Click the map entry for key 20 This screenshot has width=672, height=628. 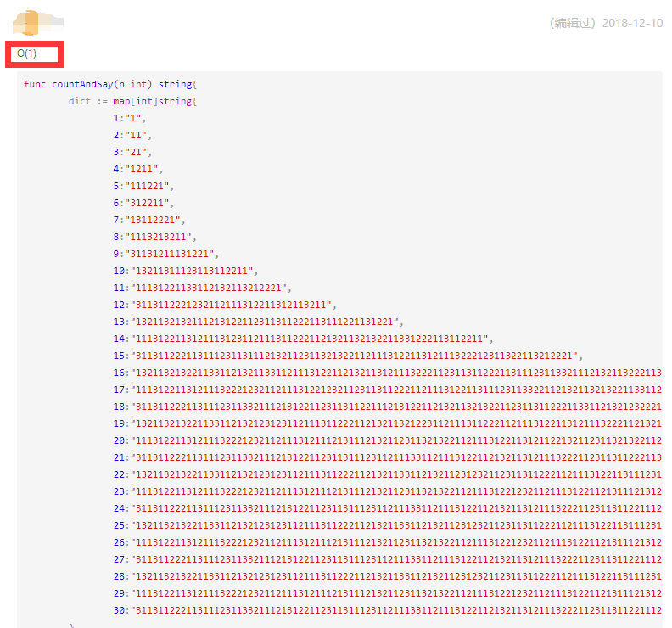[x=388, y=440]
